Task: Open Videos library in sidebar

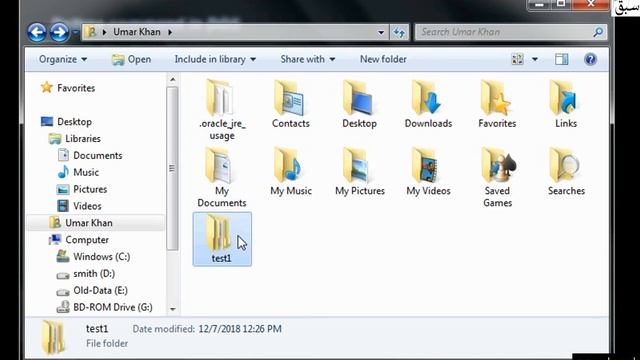Action: [87, 207]
